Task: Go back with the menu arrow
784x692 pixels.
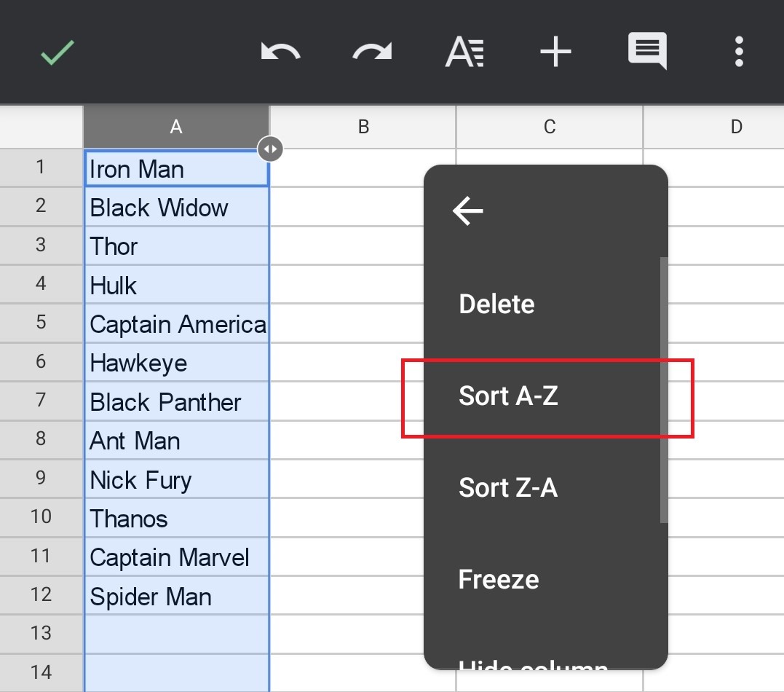Action: click(467, 211)
